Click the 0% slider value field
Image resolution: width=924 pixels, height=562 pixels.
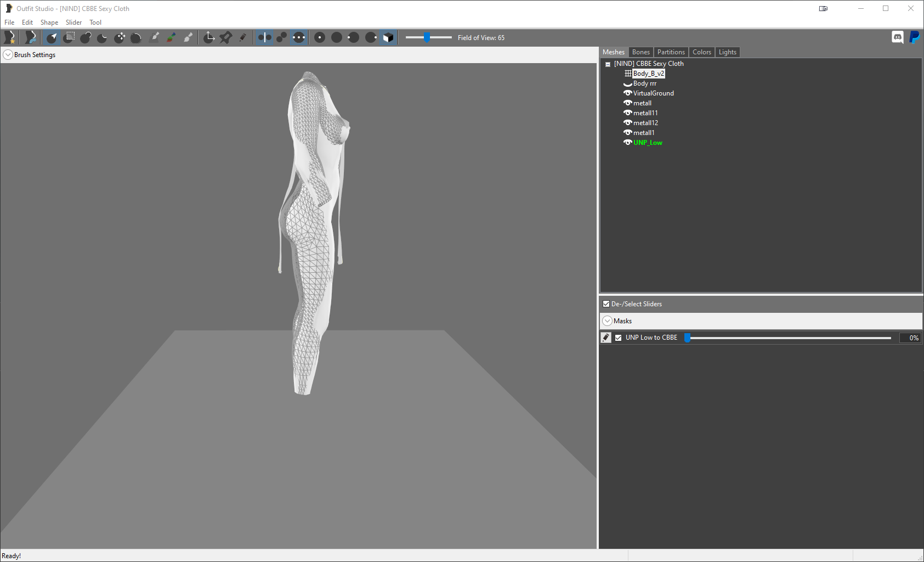910,338
